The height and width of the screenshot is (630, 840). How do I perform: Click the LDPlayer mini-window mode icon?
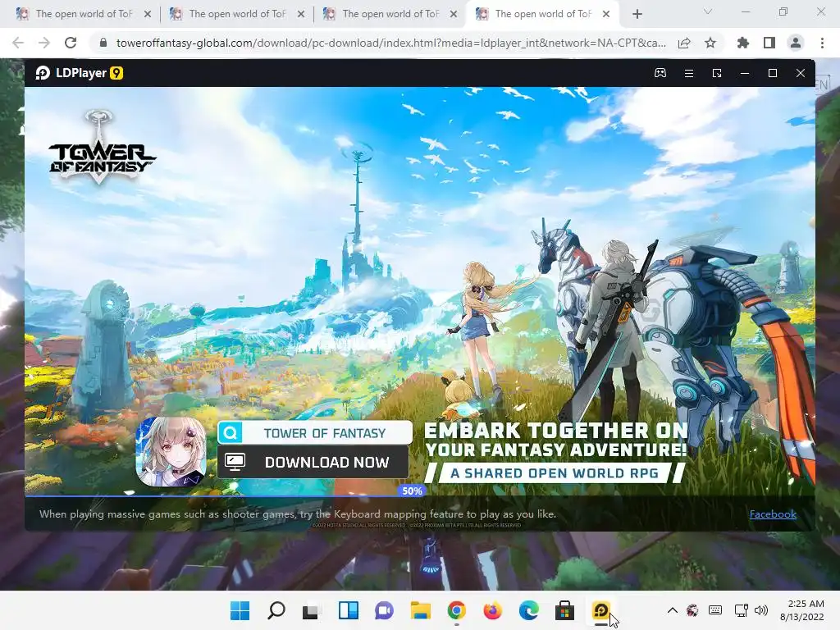coord(717,73)
